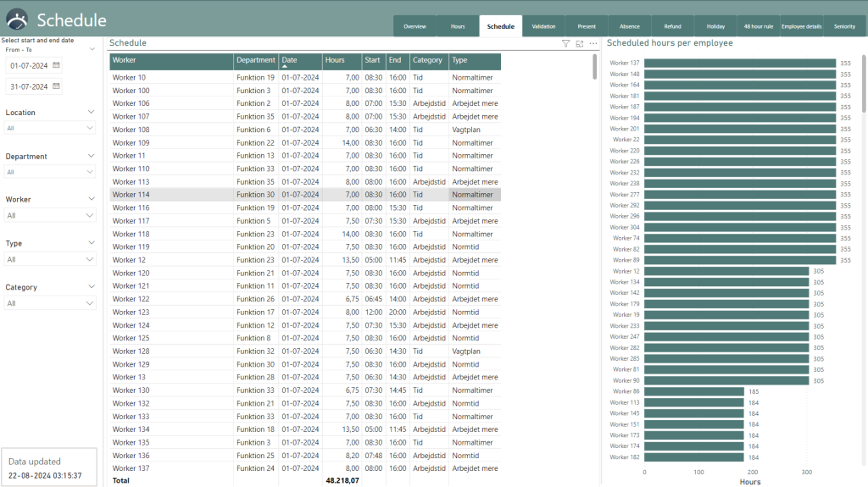
Task: Open the Category All dropdown
Action: point(50,303)
